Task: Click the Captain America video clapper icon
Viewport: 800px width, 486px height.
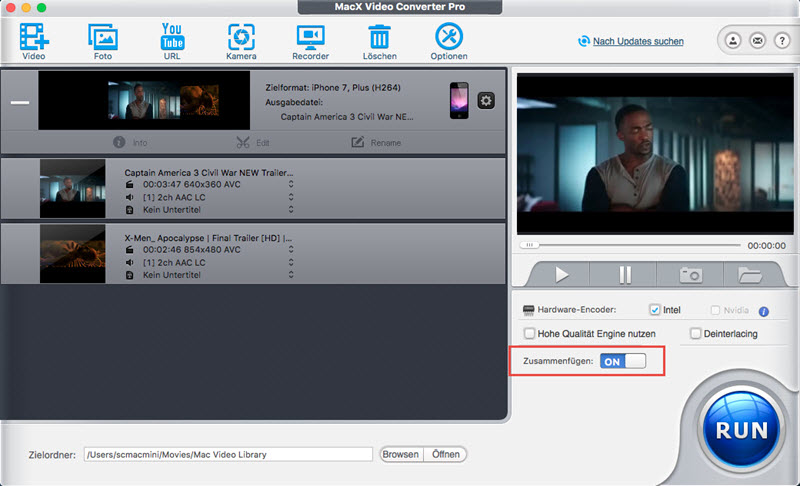Action: pyautogui.click(x=130, y=184)
